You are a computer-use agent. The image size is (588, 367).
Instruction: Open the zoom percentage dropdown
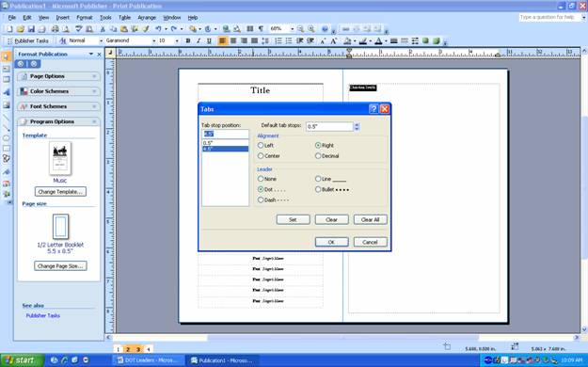tap(293, 29)
